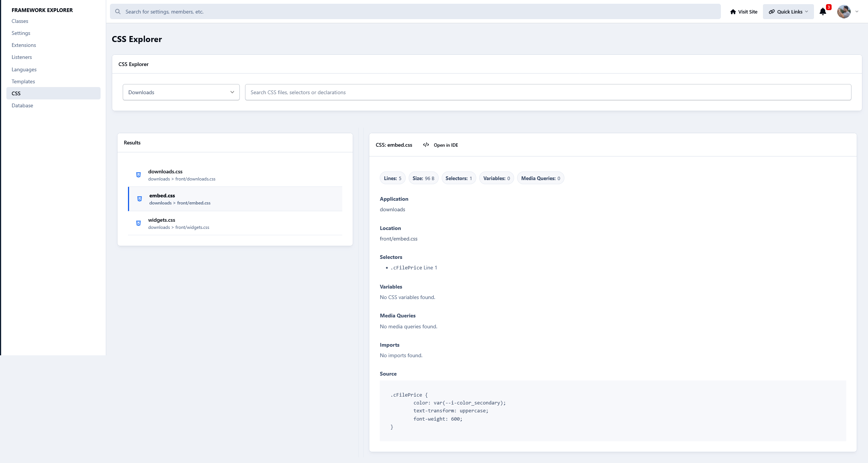Click the user avatar picture
The width and height of the screenshot is (868, 463).
coord(844,12)
